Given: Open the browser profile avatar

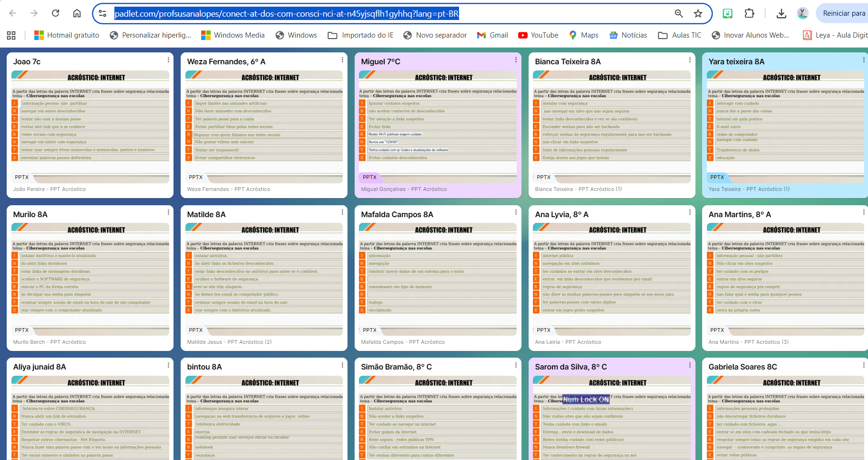Looking at the screenshot, I should point(803,13).
